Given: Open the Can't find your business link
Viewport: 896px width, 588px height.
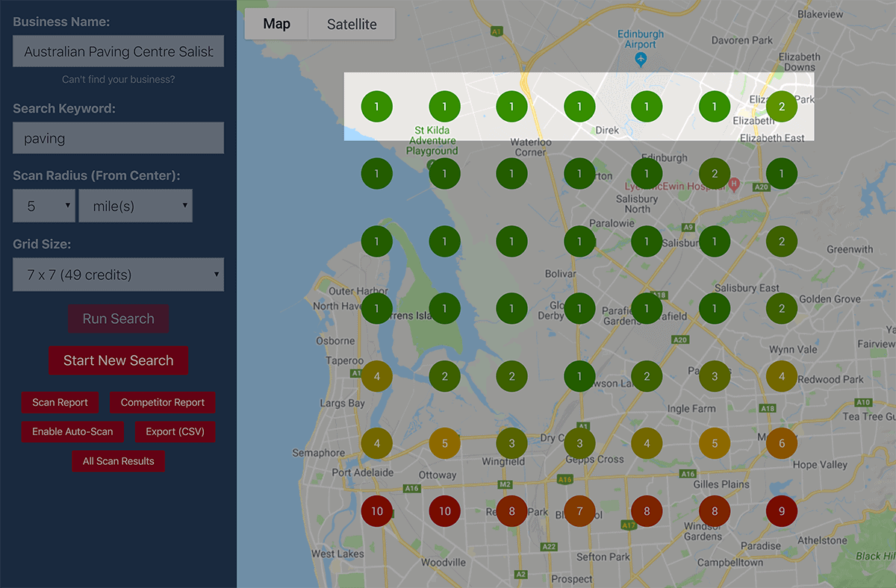Looking at the screenshot, I should [x=118, y=79].
